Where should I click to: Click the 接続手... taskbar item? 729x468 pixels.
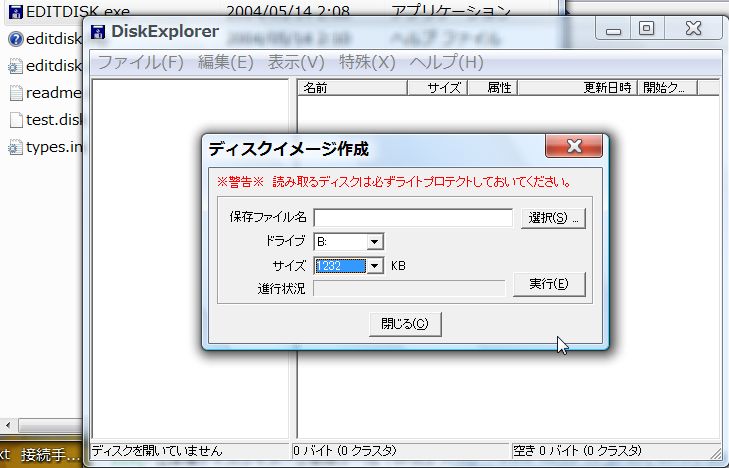[x=50, y=455]
